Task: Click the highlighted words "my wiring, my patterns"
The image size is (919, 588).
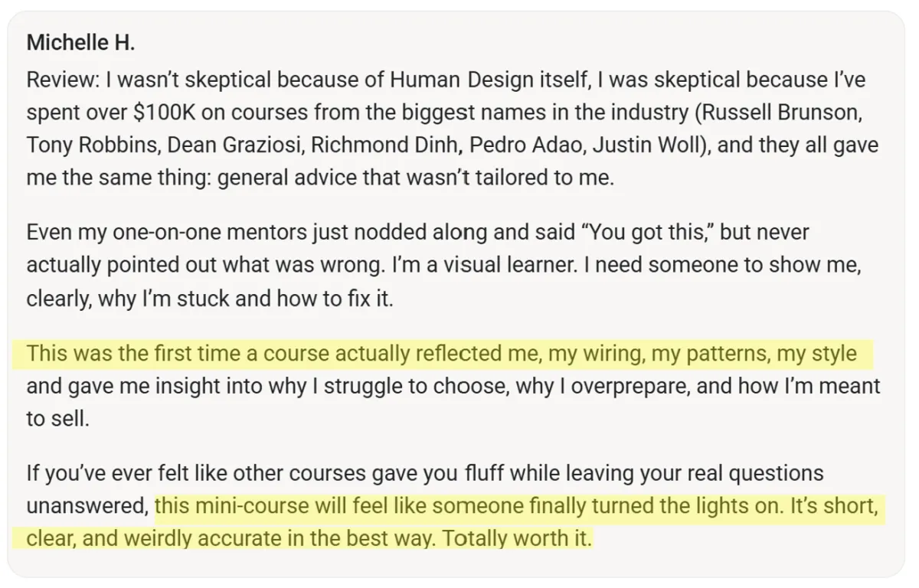Action: click(659, 354)
